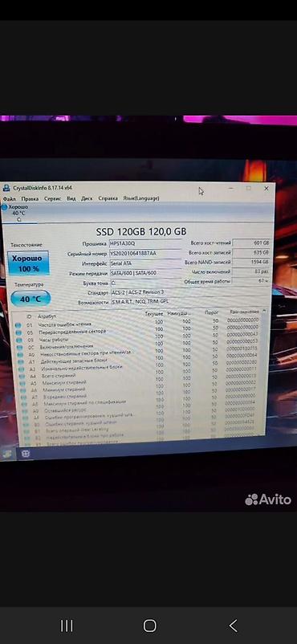Viewport: 297px width, 644px height.
Task: Maximize the CrystalDiskInfo window
Action: pyautogui.click(x=249, y=188)
